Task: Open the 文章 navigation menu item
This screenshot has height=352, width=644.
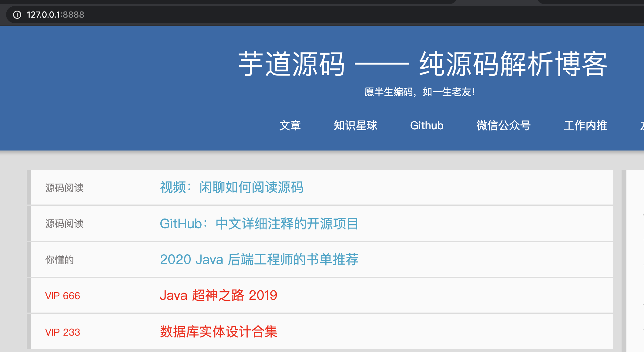Action: click(x=290, y=125)
